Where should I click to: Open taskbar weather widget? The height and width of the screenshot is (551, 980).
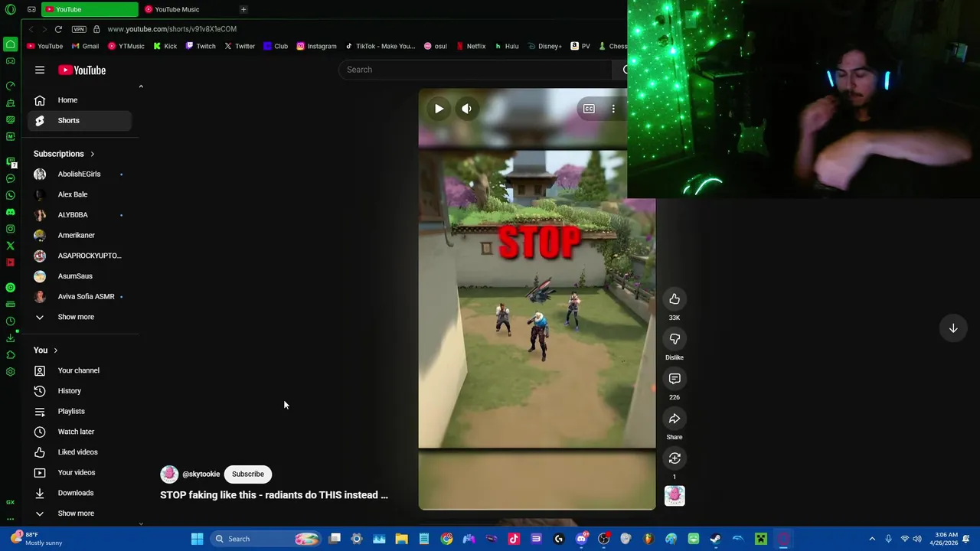37,539
